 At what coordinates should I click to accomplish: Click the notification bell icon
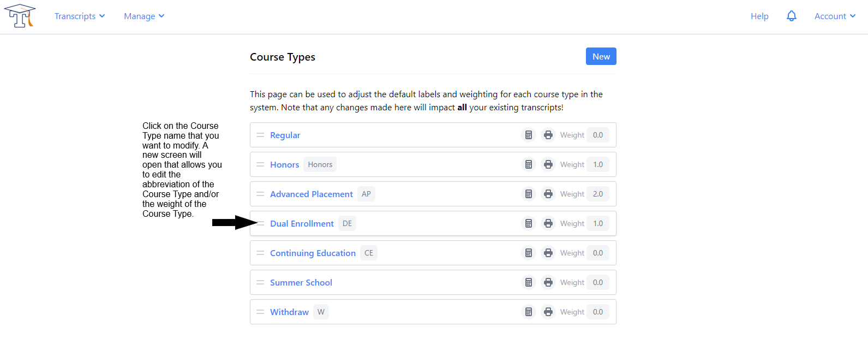(x=791, y=16)
